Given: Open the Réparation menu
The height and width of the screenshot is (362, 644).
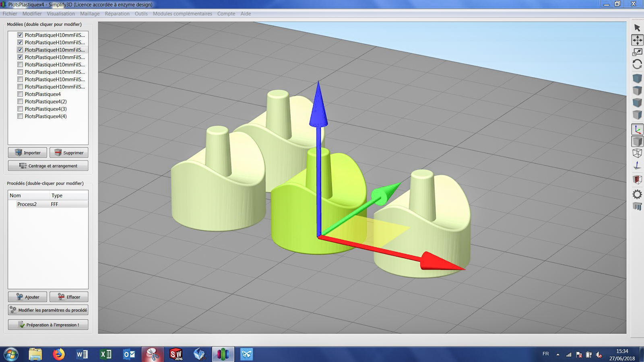Looking at the screenshot, I should point(117,14).
